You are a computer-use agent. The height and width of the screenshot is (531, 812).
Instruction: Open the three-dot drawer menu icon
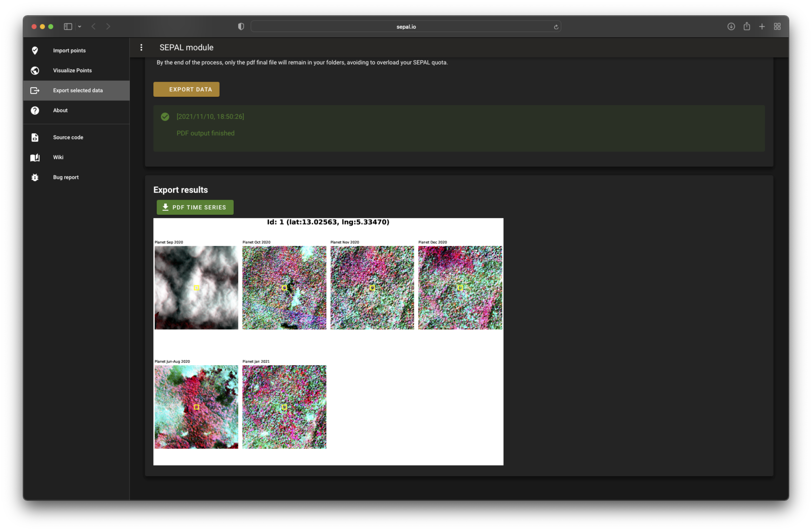tap(141, 47)
